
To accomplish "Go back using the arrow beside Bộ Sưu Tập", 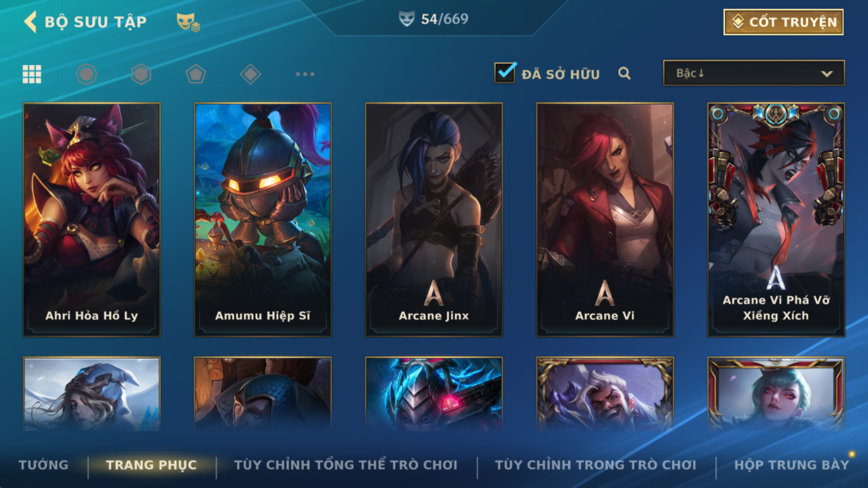I will [x=30, y=22].
